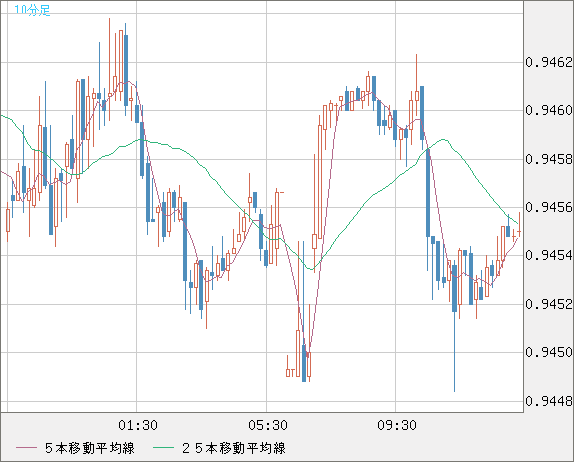Click the 05:30 time axis label
Screen dimensions: 574x462
click(x=268, y=425)
